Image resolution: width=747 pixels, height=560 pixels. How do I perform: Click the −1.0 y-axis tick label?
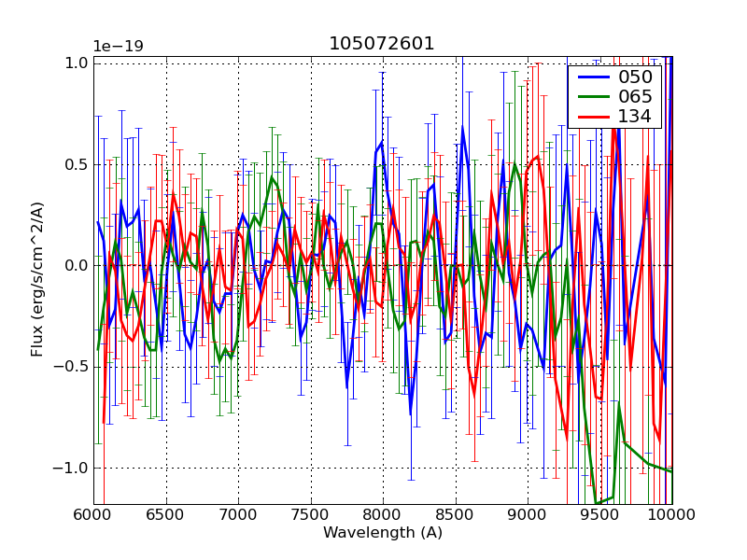(73, 468)
